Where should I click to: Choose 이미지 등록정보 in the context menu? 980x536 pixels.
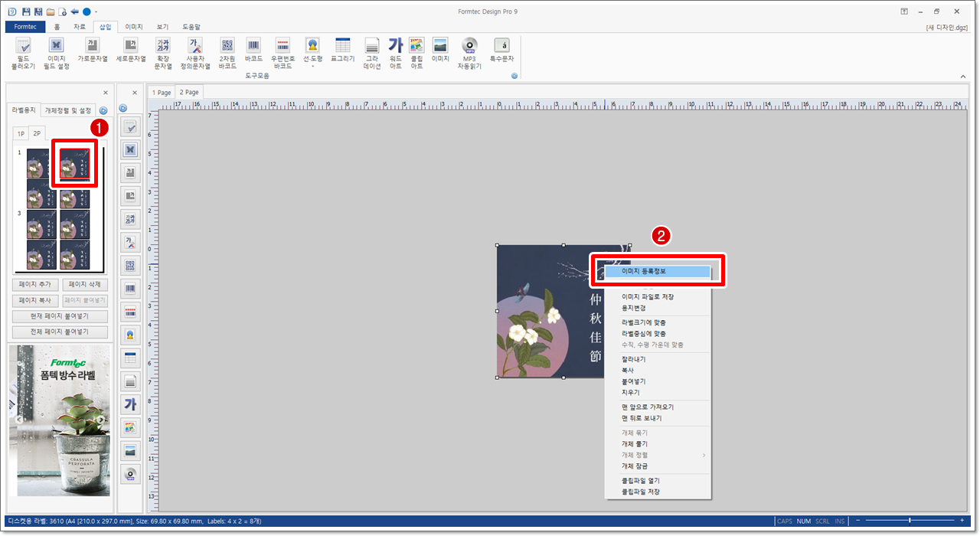pos(658,271)
